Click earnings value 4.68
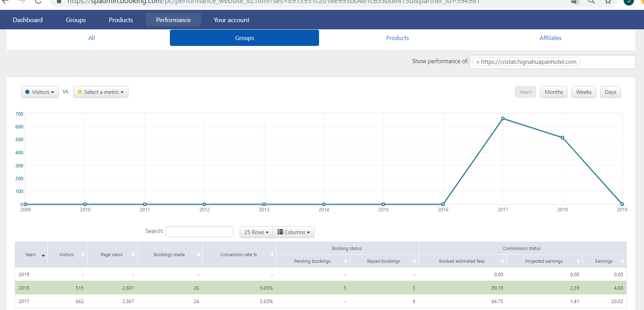The width and height of the screenshot is (644, 310). pos(618,288)
